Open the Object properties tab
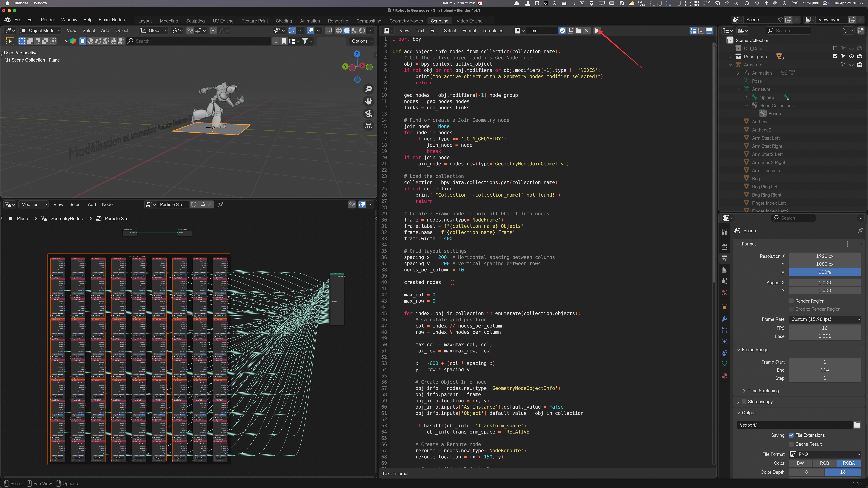This screenshot has height=488, width=868. tap(725, 307)
